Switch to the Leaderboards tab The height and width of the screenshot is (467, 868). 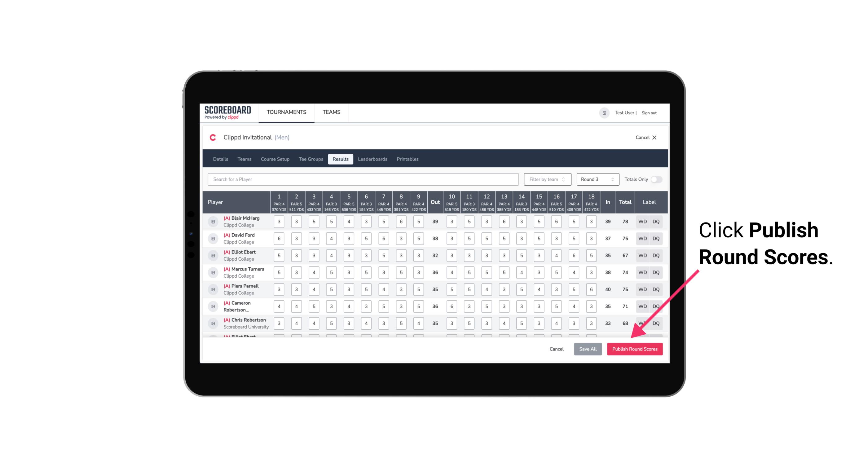[x=372, y=159]
